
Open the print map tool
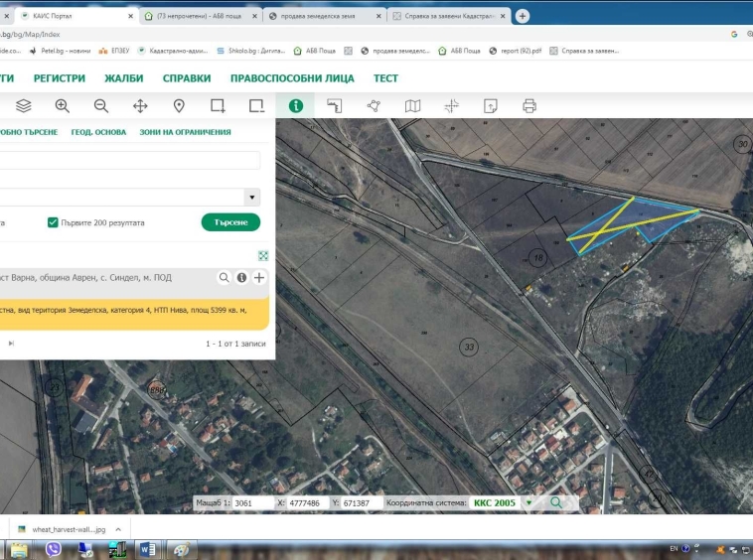tap(528, 106)
